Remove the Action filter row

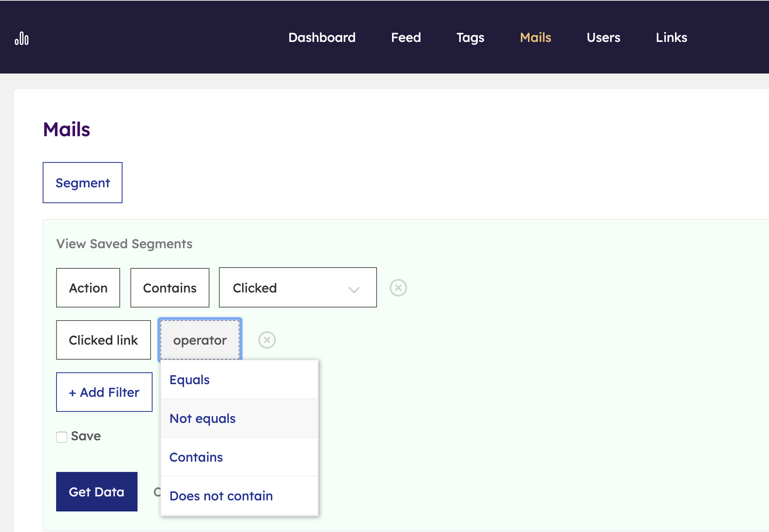pyautogui.click(x=398, y=288)
